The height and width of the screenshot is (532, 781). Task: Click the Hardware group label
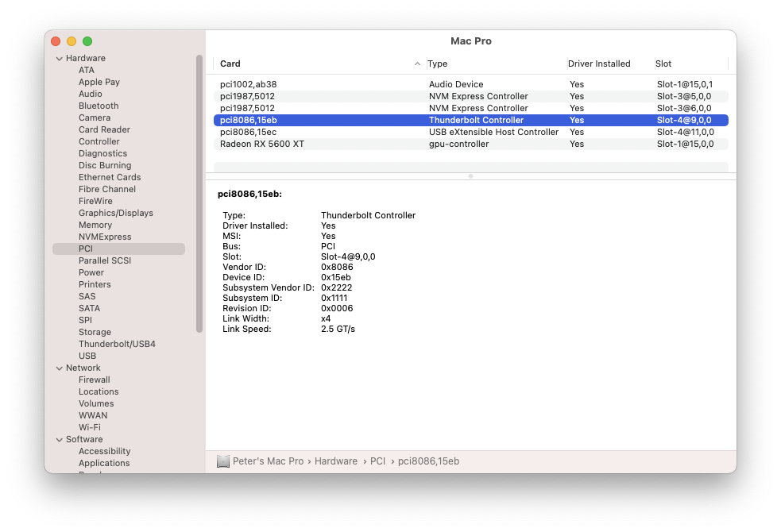[86, 58]
